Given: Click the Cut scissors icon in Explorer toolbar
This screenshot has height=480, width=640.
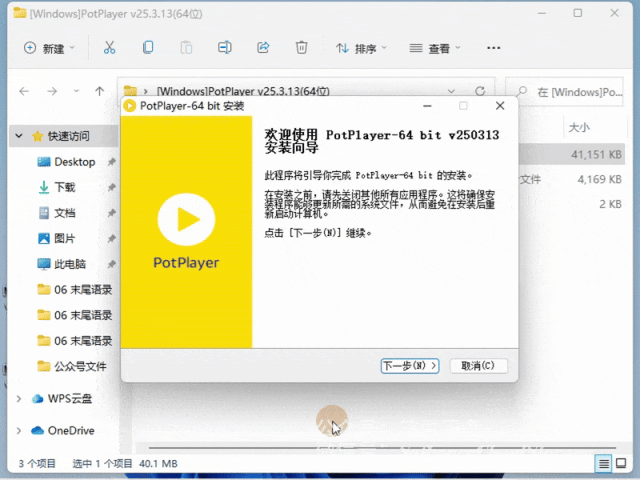Looking at the screenshot, I should [109, 48].
